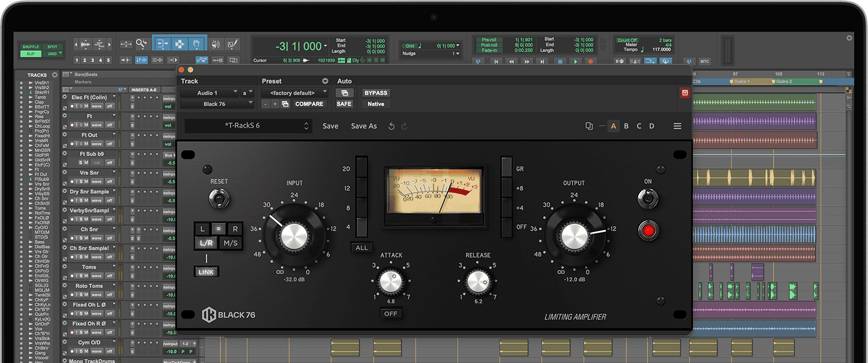Select the Zoomer magnifier tool
Screen dimensions: 868x363
coord(141,44)
